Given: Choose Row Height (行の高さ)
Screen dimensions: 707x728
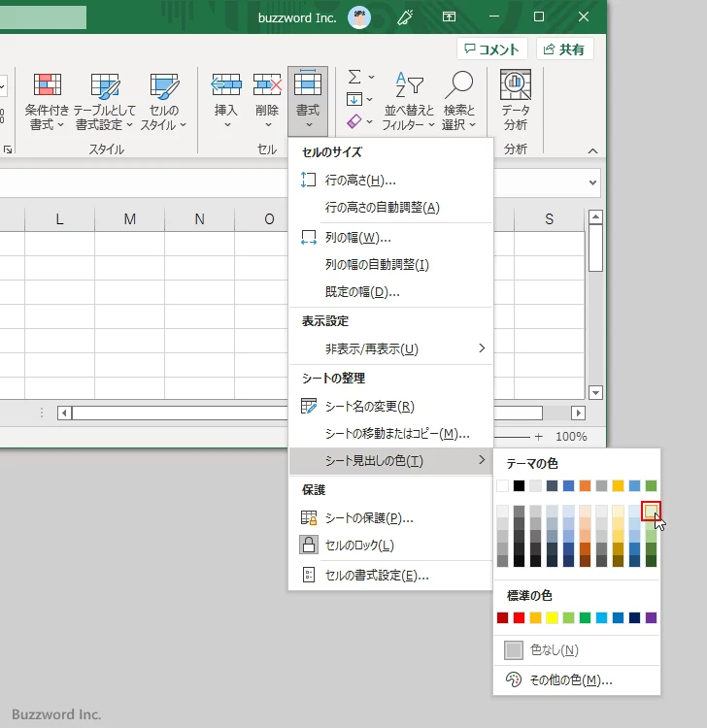Looking at the screenshot, I should point(390,180).
